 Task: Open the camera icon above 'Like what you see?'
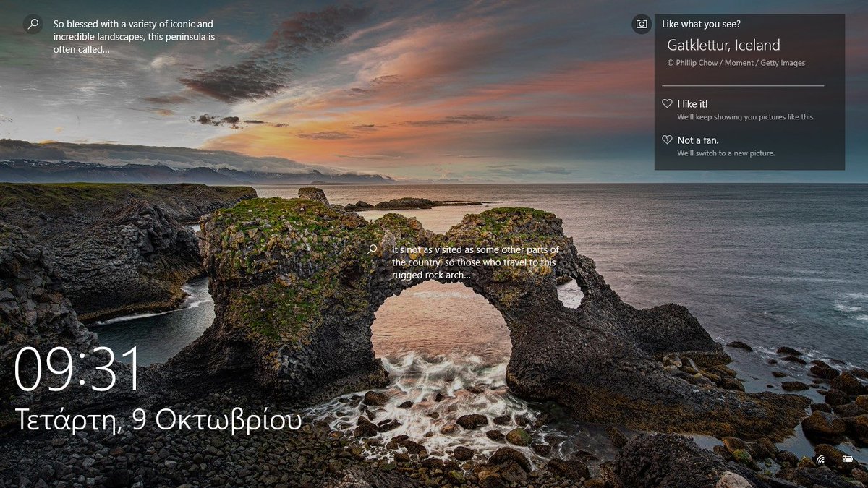[x=641, y=24]
